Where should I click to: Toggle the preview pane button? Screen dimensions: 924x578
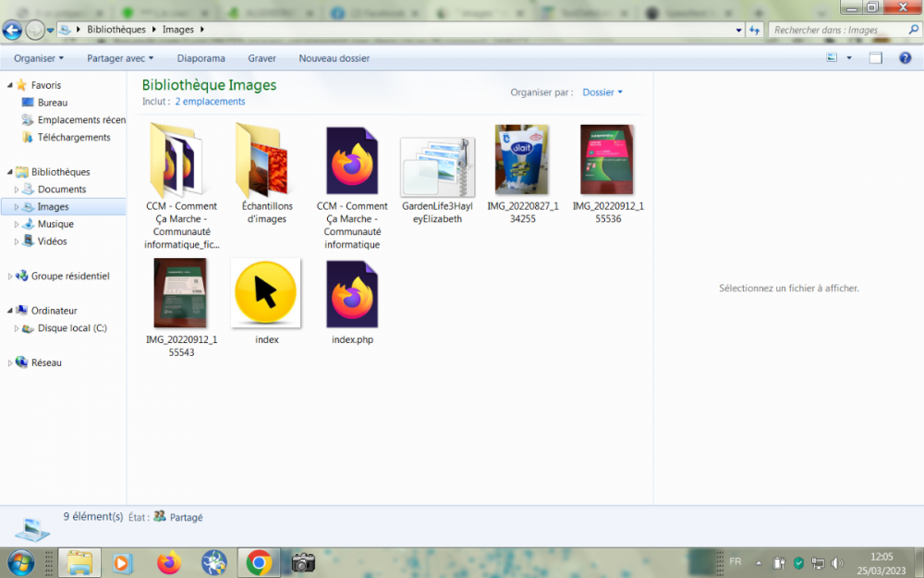click(x=876, y=58)
